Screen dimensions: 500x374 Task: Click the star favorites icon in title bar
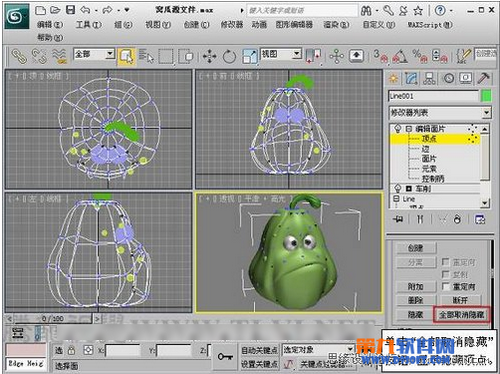418,11
